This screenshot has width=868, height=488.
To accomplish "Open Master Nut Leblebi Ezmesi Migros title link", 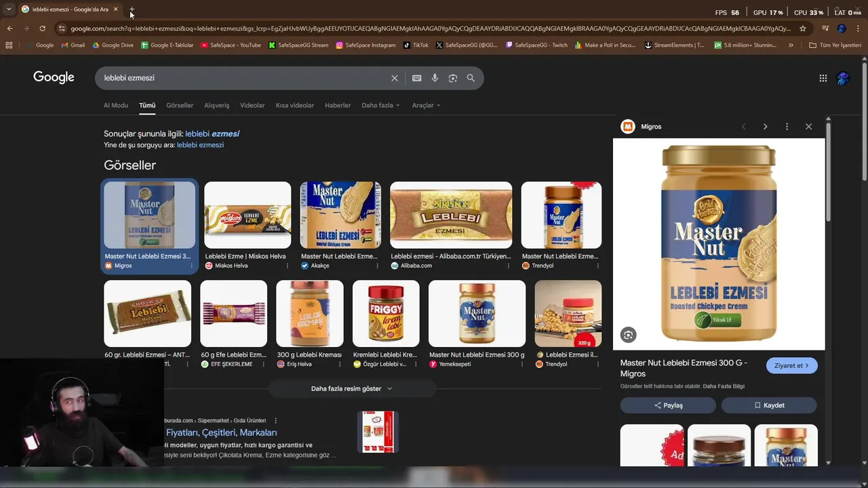I will (x=684, y=368).
